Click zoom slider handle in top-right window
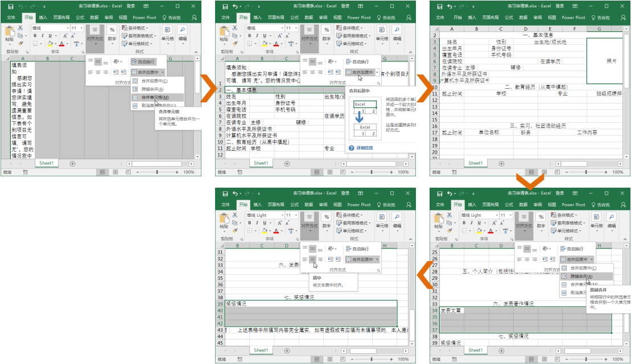 (x=586, y=172)
